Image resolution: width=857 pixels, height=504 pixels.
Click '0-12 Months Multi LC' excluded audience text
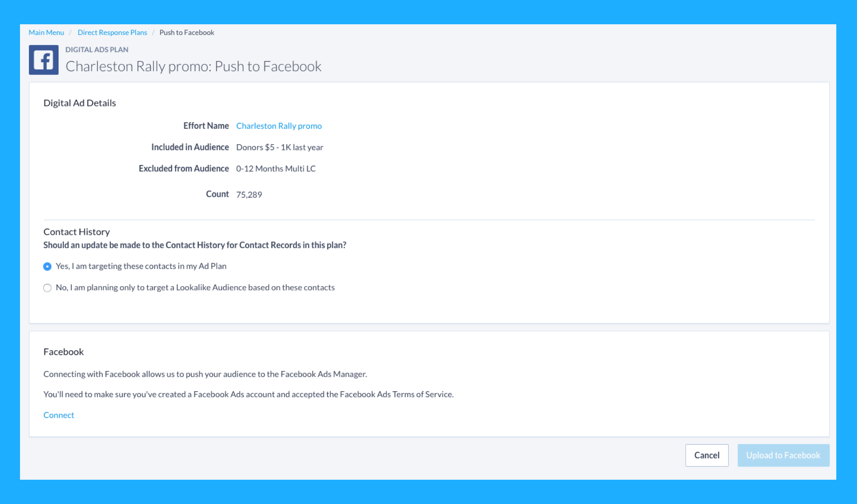[276, 168]
